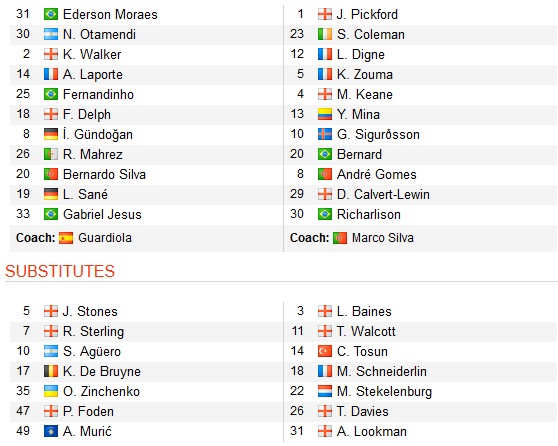Screen dimensions: 558x446
Task: Open Bernardo Silva player link
Action: click(x=104, y=174)
